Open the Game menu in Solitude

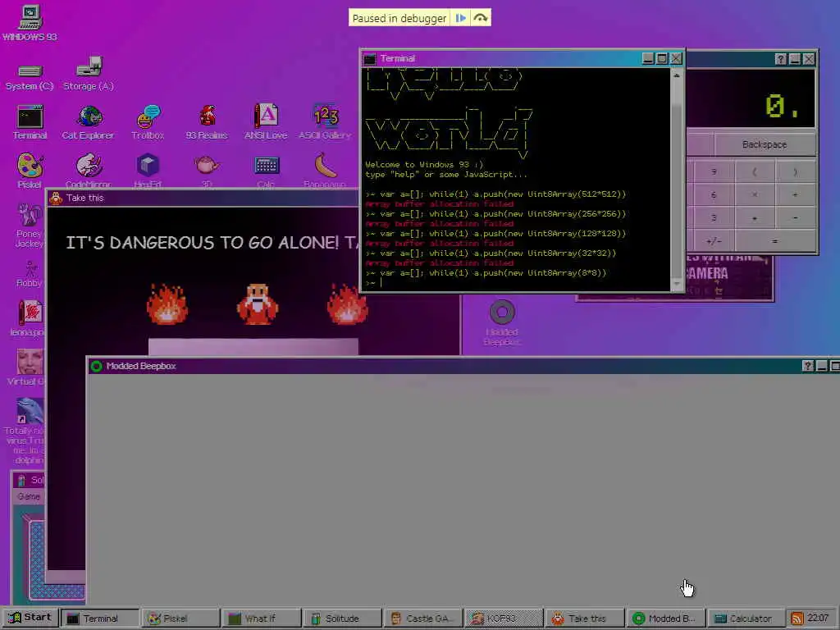[29, 496]
